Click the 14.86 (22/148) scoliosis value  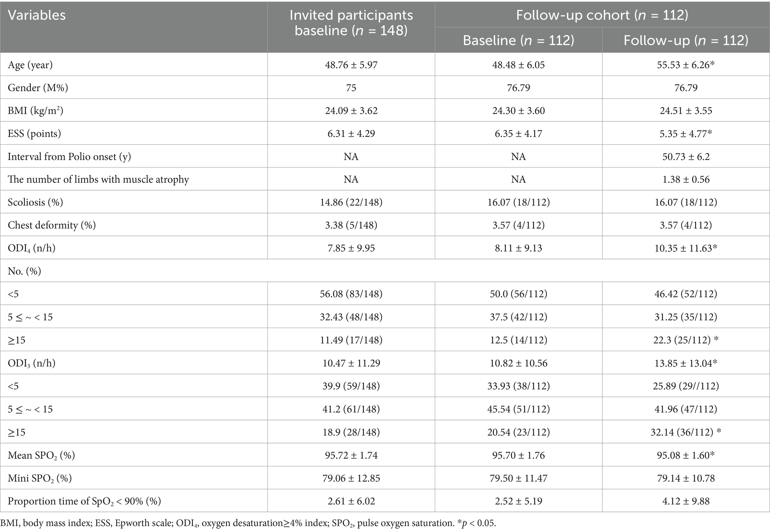point(351,202)
